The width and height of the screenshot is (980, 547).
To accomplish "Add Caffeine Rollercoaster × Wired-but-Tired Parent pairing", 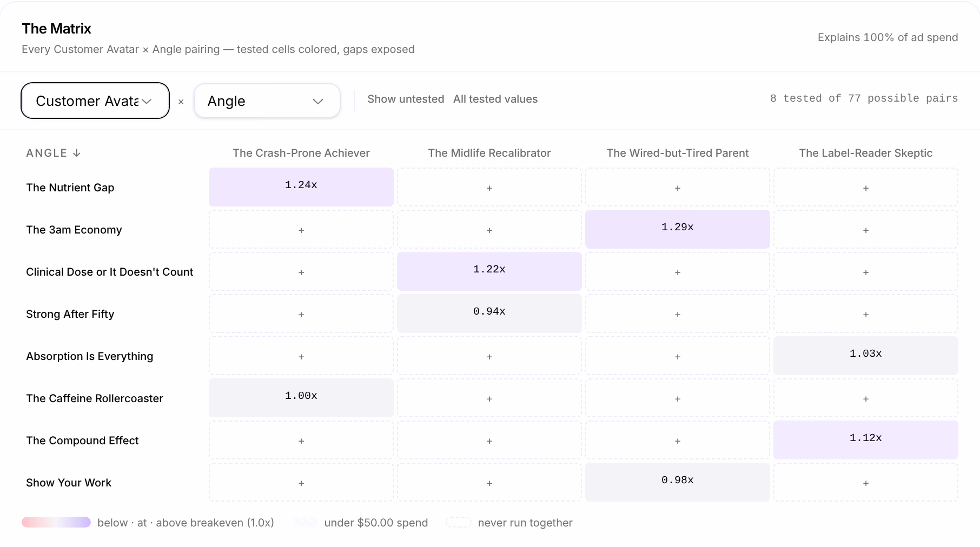I will point(678,398).
